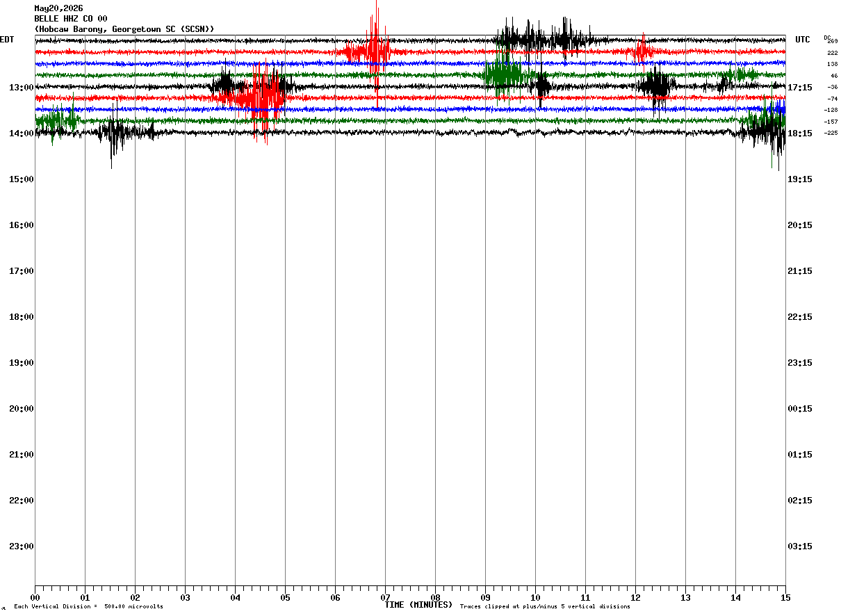Click the DC offset value -225

point(831,133)
